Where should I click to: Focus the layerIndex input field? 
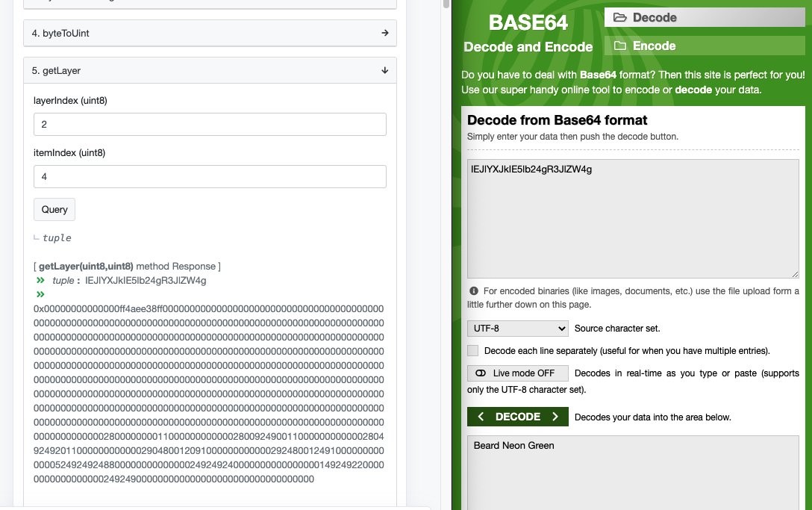pos(210,125)
